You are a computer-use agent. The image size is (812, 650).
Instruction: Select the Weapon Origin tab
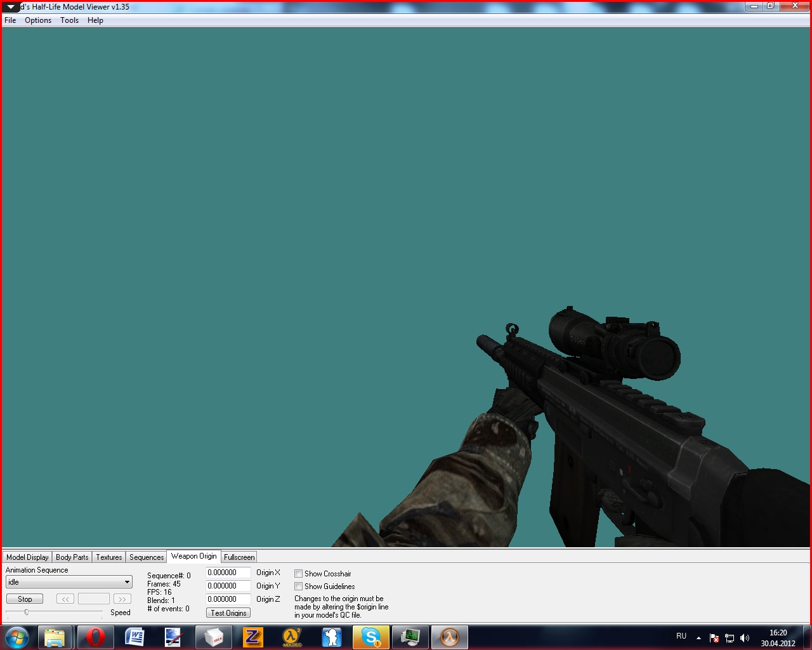pyautogui.click(x=193, y=556)
